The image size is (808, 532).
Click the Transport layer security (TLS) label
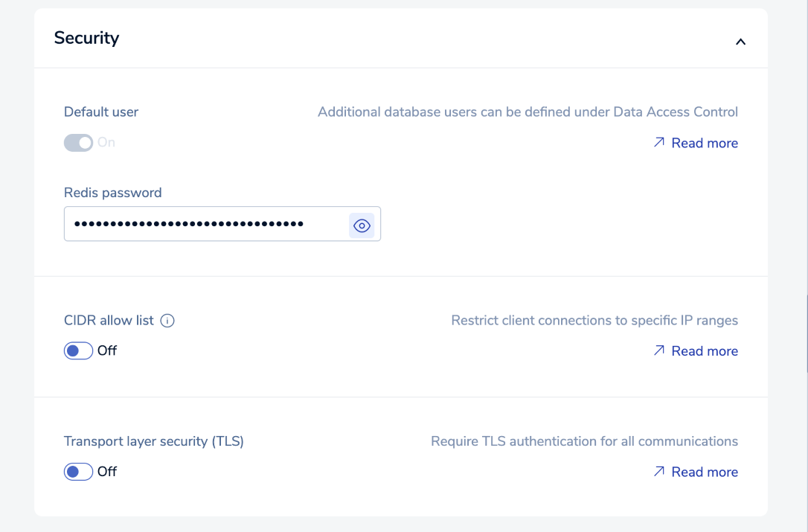[154, 441]
